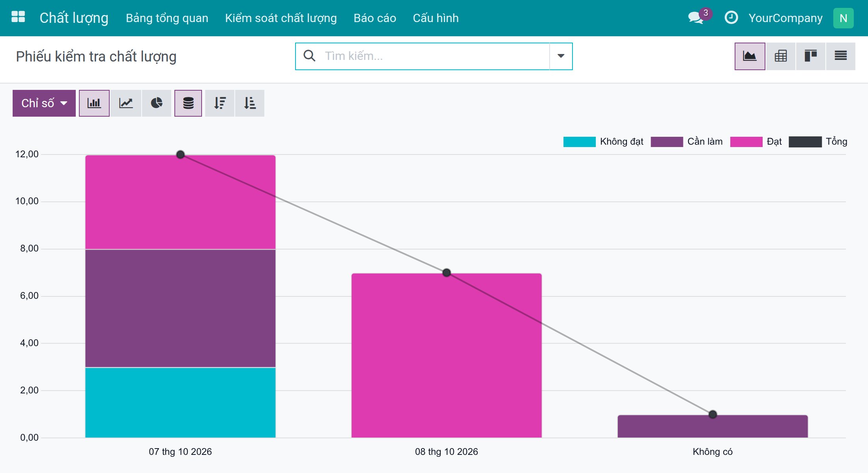
Task: Open the Cấu hình menu
Action: tap(436, 18)
